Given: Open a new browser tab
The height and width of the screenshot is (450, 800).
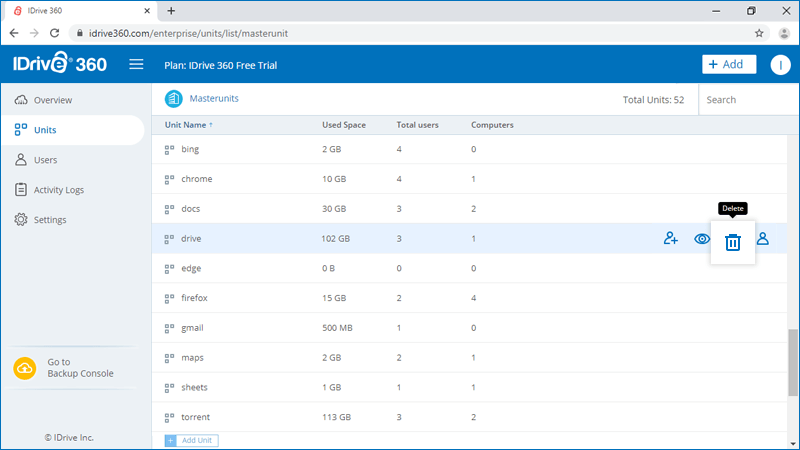Looking at the screenshot, I should click(171, 11).
